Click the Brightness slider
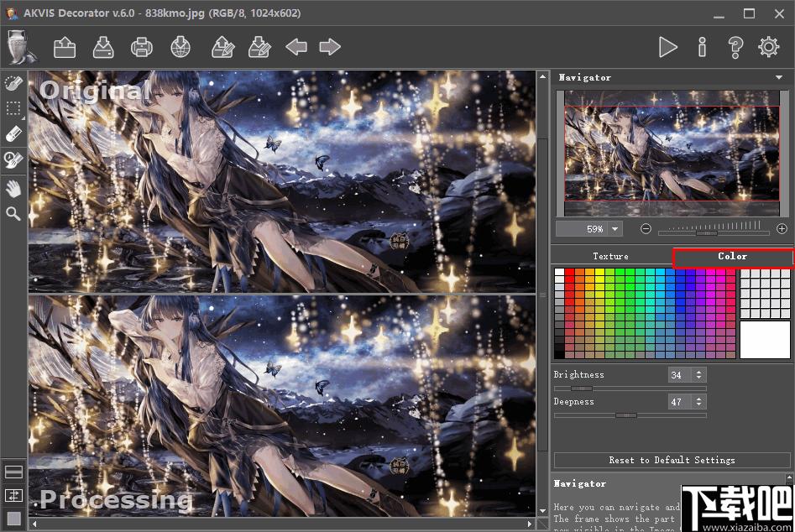This screenshot has height=532, width=795. pyautogui.click(x=630, y=389)
